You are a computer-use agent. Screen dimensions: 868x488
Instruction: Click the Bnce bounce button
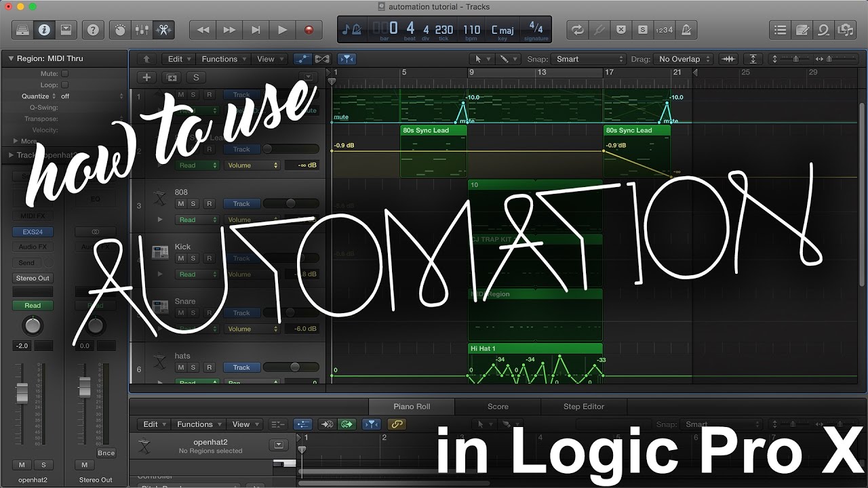[x=106, y=453]
